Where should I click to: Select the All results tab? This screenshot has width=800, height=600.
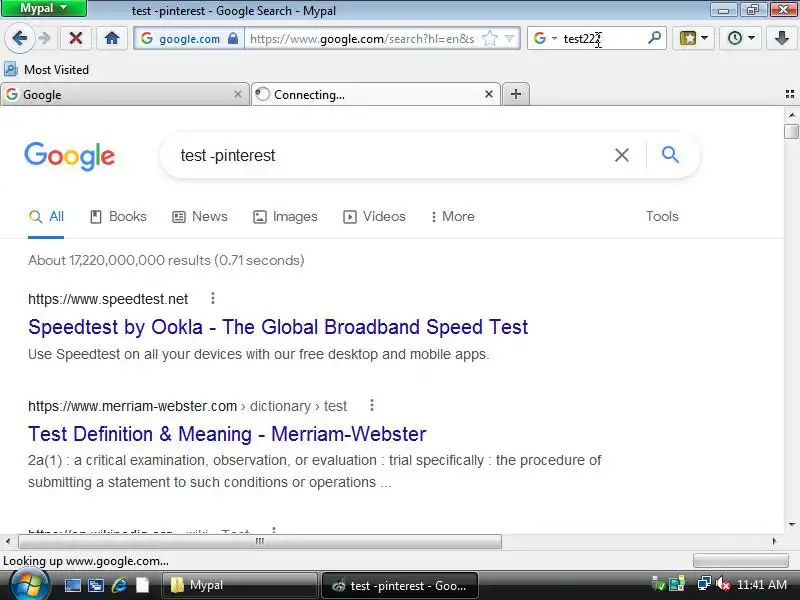pyautogui.click(x=46, y=216)
